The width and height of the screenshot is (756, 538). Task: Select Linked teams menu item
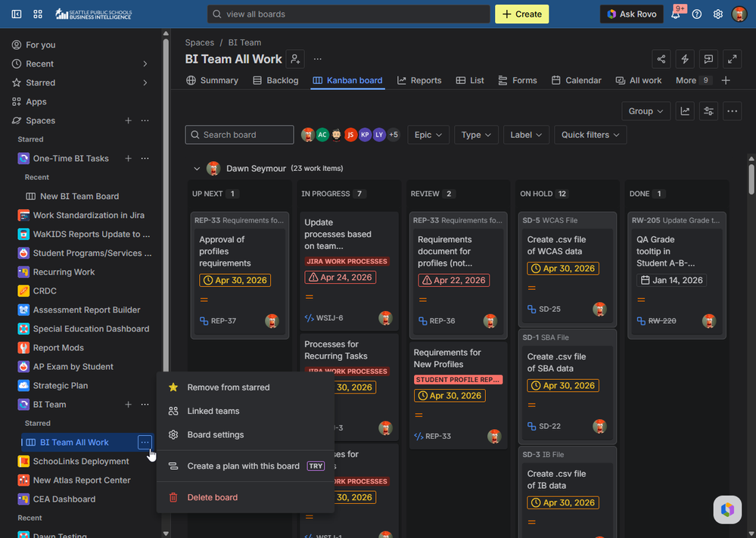[x=245, y=411]
